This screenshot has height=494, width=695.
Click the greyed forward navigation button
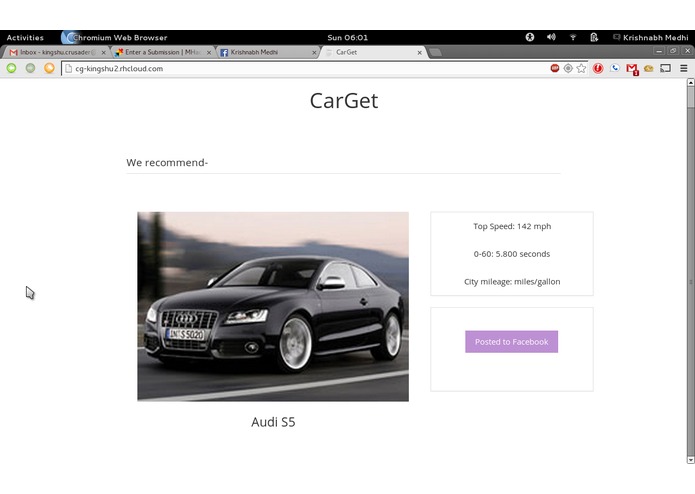coord(30,68)
